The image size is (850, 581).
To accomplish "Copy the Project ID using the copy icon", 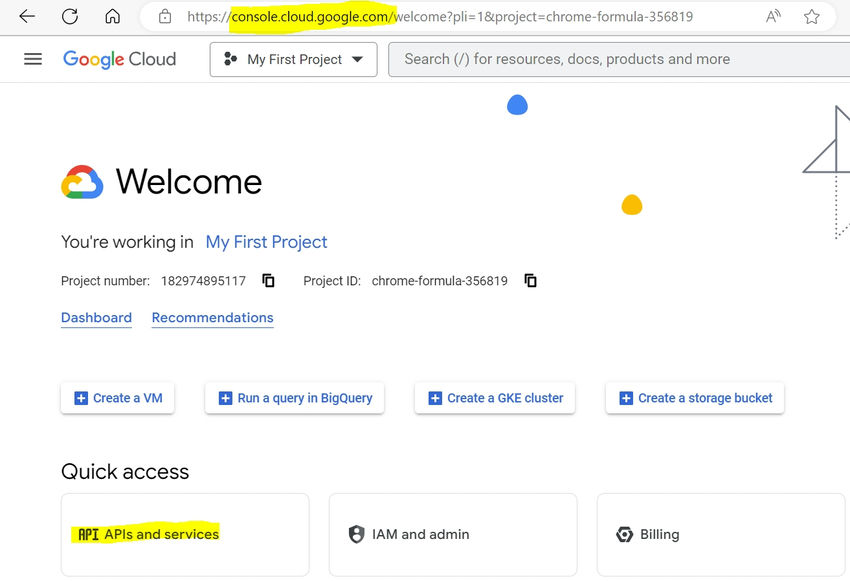I will pos(529,281).
